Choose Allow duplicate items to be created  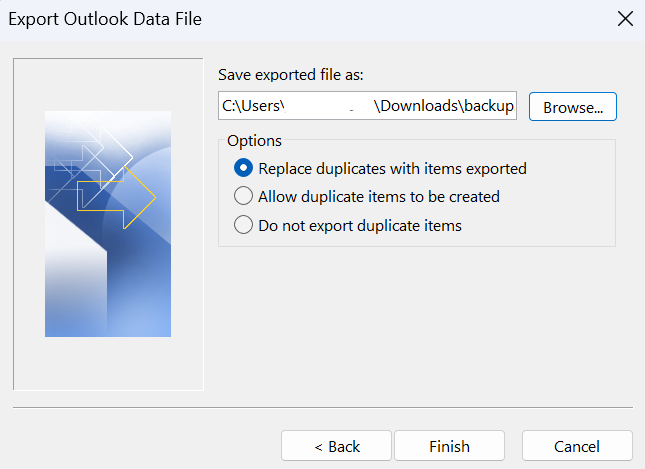[x=243, y=197]
